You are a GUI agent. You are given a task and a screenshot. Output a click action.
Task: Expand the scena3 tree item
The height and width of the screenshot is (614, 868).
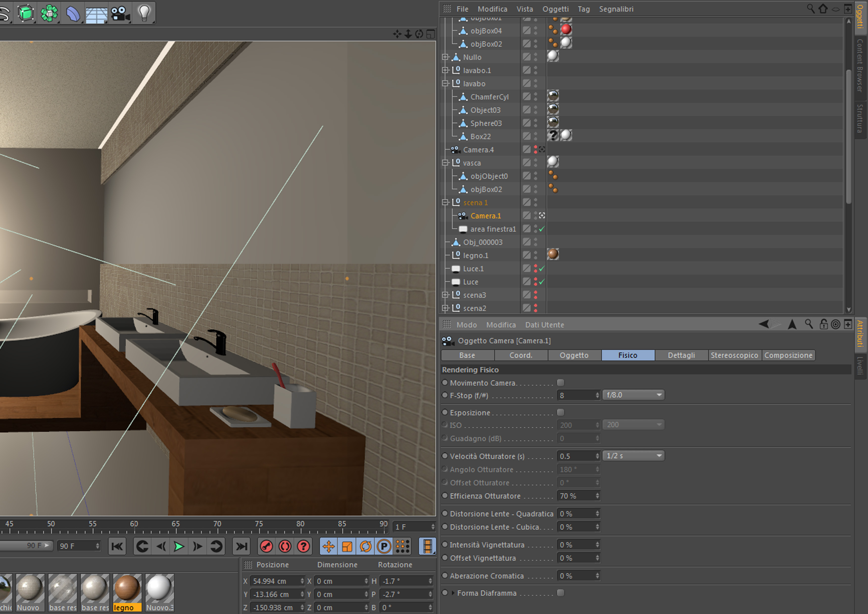445,295
